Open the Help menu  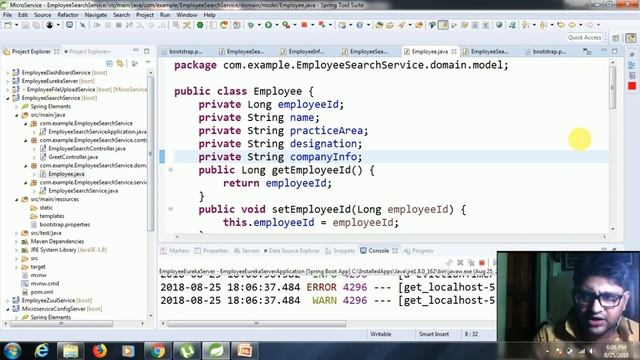pyautogui.click(x=209, y=15)
